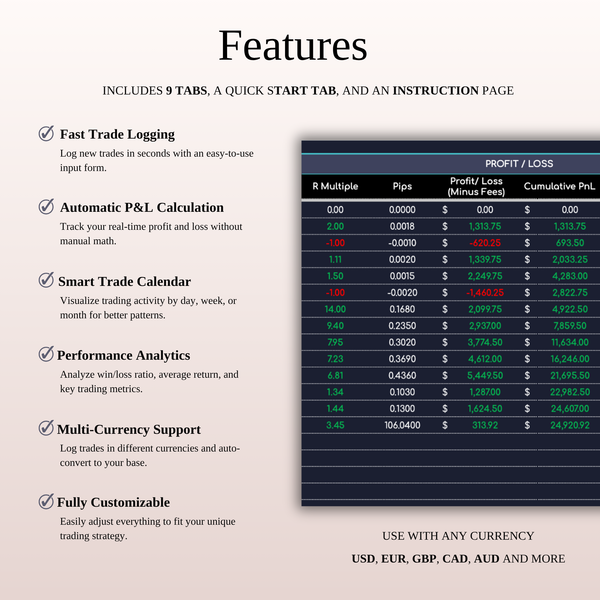Select profit value 2,937.00
Screen dimensions: 600x600
pyautogui.click(x=485, y=326)
